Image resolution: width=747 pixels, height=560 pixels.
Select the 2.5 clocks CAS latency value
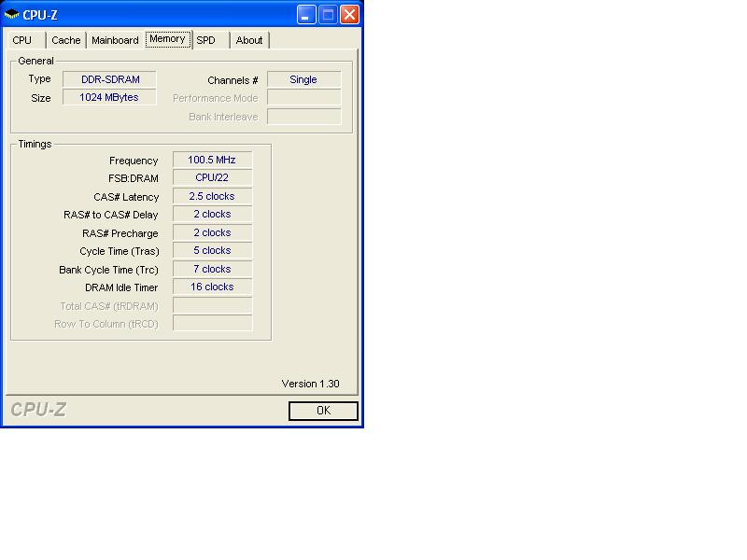pos(213,196)
